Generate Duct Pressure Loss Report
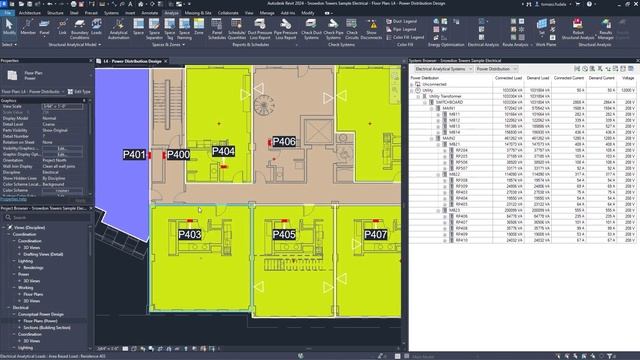This screenshot has height=360, width=640. tap(260, 29)
